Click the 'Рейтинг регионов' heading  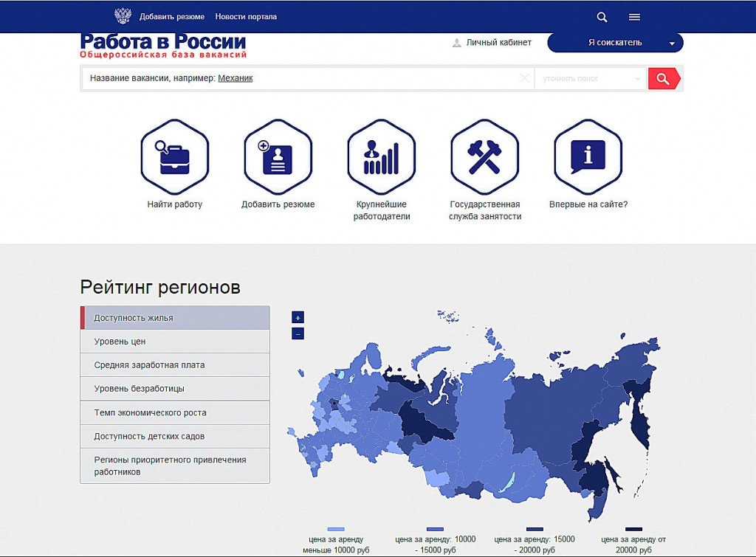pyautogui.click(x=160, y=287)
